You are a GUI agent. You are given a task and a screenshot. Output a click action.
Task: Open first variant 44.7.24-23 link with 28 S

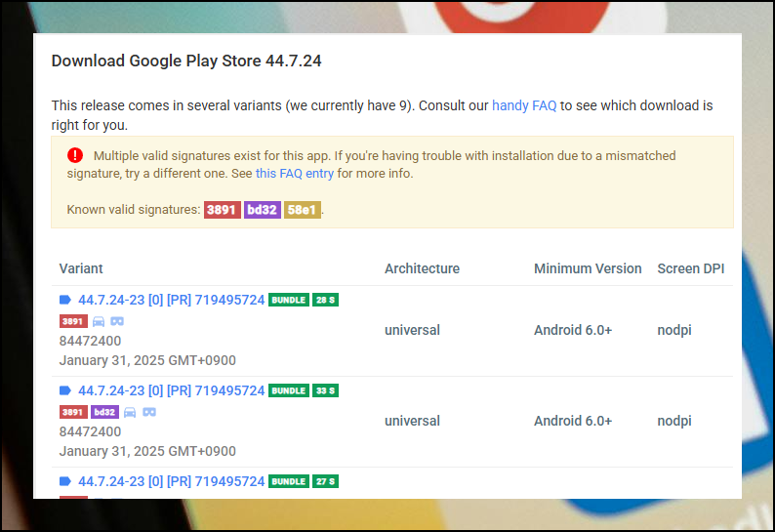(x=172, y=300)
